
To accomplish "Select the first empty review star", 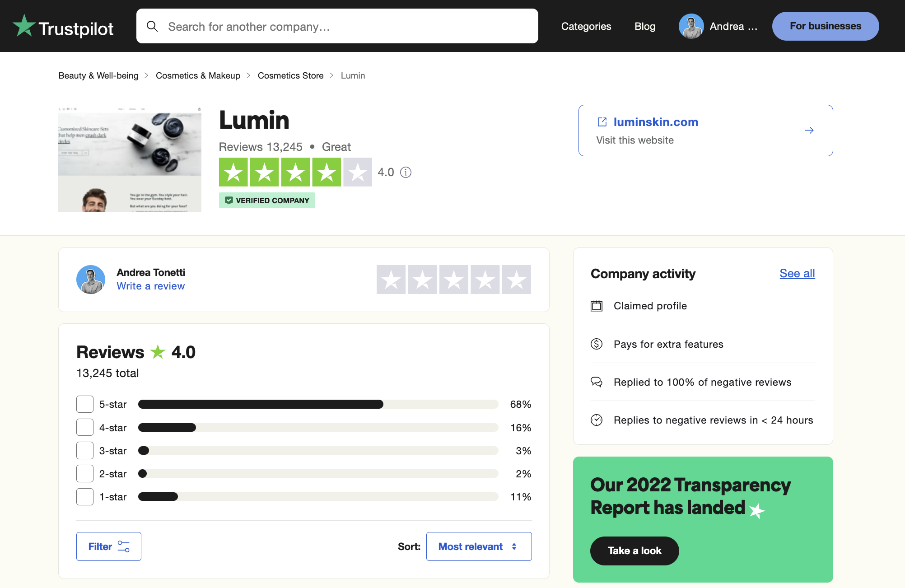I will click(391, 280).
